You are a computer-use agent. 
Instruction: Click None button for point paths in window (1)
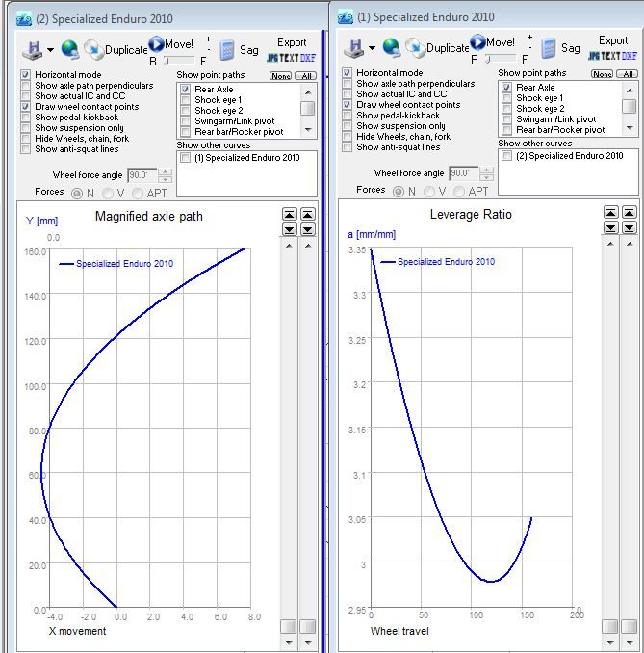[602, 74]
